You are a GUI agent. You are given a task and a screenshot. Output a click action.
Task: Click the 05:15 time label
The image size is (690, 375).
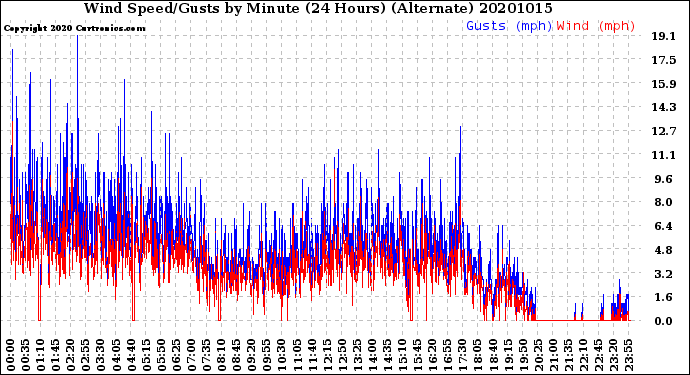point(146,355)
